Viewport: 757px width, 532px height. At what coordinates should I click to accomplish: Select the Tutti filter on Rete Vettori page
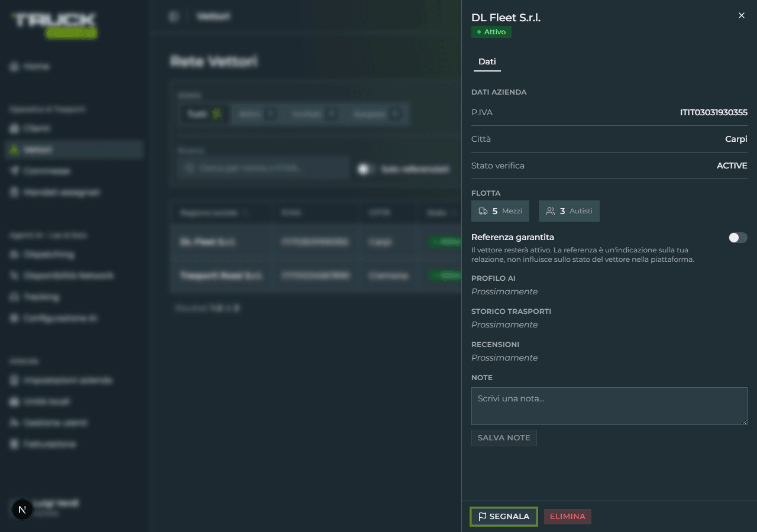(x=205, y=114)
